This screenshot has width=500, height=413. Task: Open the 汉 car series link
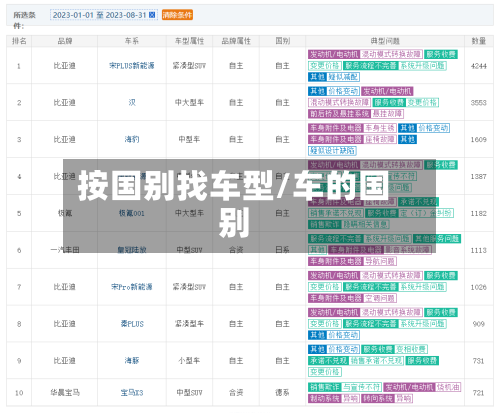[x=132, y=103]
